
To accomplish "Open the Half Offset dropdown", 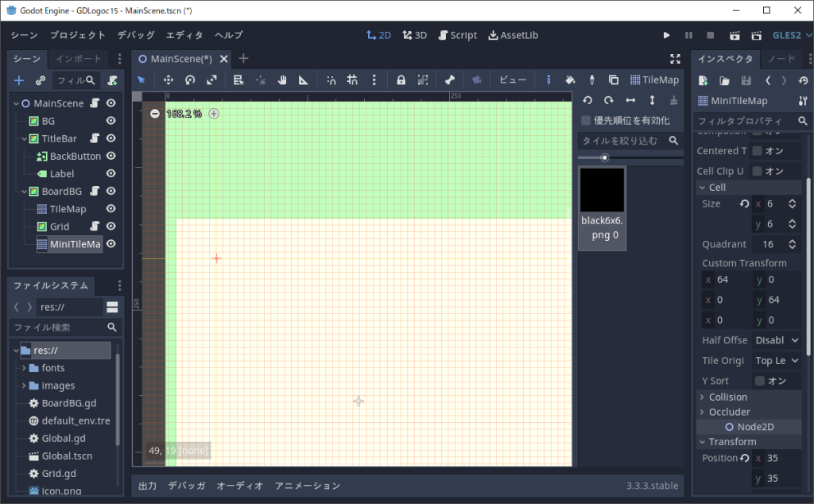I will coord(777,340).
